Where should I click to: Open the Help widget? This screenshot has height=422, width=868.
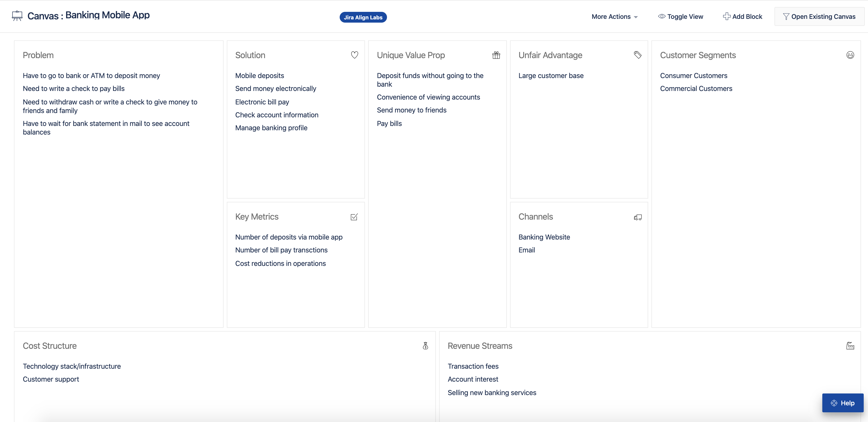click(842, 403)
